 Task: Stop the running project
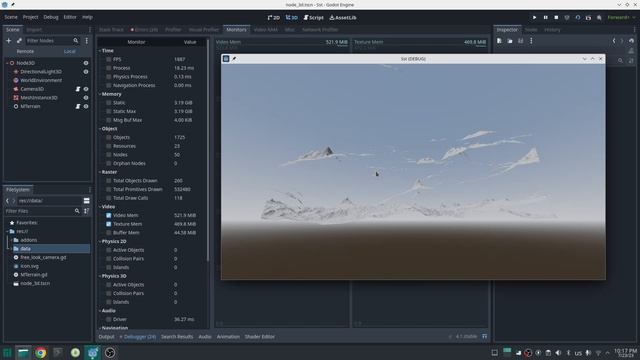click(x=556, y=18)
